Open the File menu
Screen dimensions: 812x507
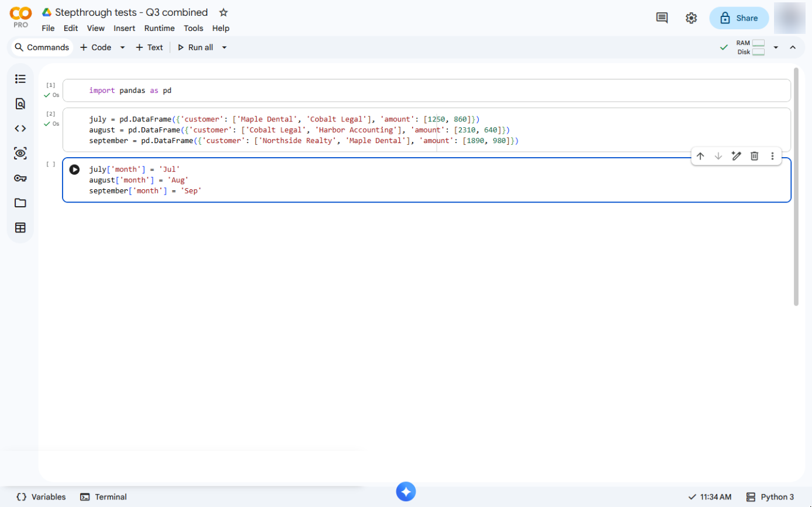pyautogui.click(x=49, y=28)
